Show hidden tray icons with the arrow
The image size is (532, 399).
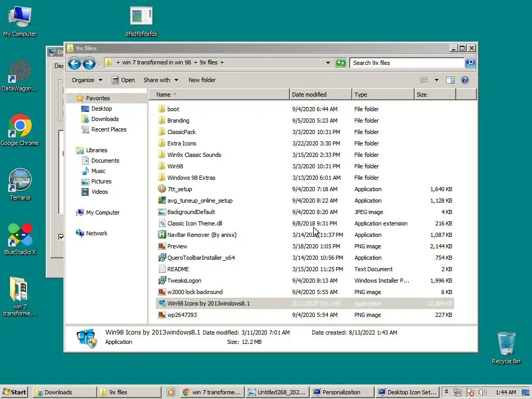pos(446,392)
